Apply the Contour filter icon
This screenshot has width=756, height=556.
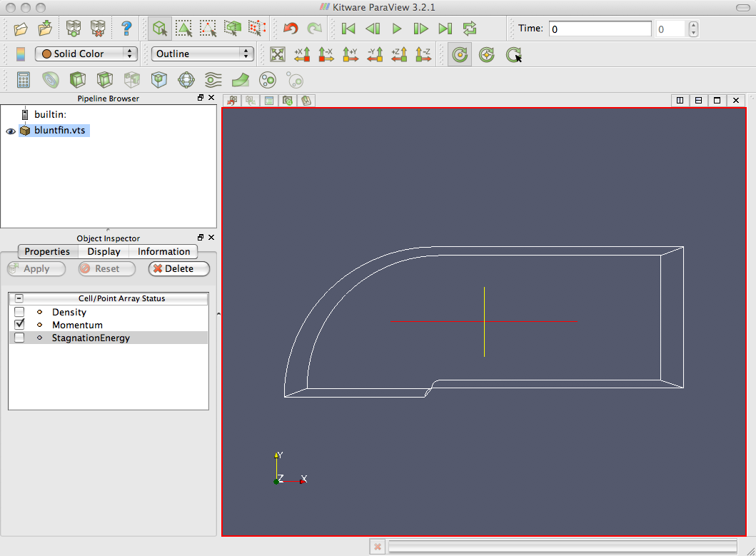[51, 79]
